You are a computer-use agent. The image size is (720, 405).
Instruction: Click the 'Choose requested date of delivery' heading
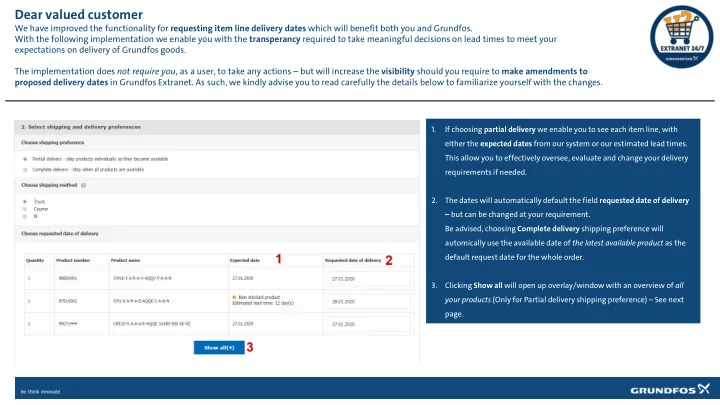pyautogui.click(x=60, y=234)
